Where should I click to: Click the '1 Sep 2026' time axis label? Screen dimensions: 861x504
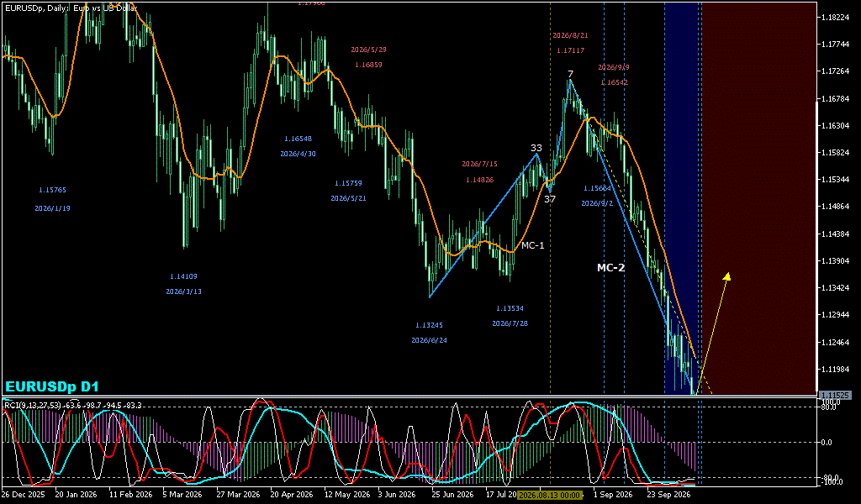coord(613,494)
